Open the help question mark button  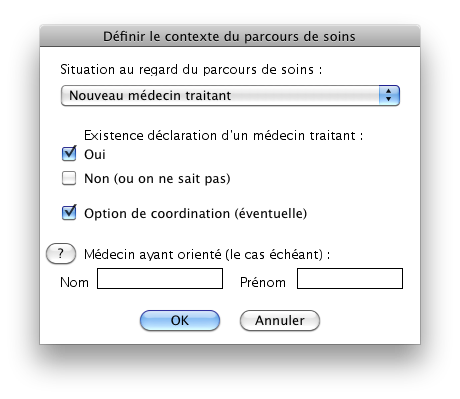pyautogui.click(x=61, y=254)
